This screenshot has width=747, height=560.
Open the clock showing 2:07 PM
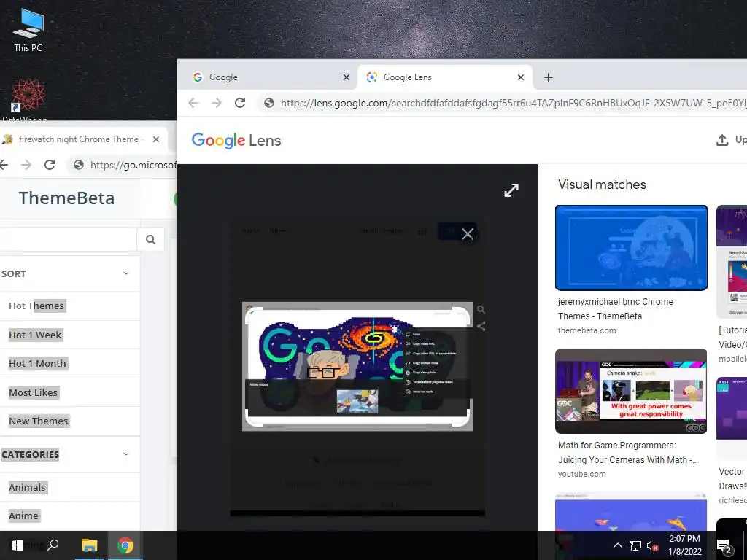click(684, 545)
